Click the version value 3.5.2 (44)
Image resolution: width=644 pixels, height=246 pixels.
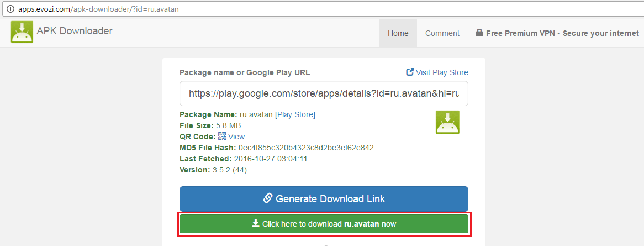click(230, 170)
